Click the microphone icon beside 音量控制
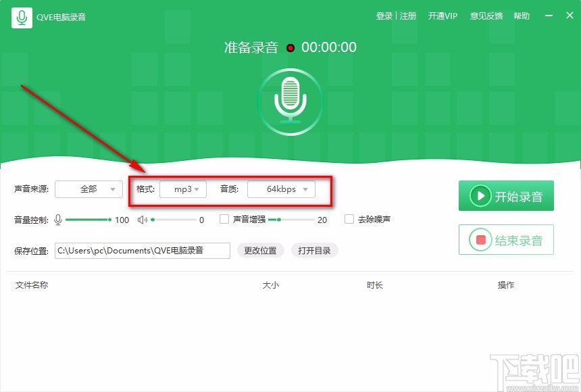Image resolution: width=581 pixels, height=392 pixels. pyautogui.click(x=57, y=219)
